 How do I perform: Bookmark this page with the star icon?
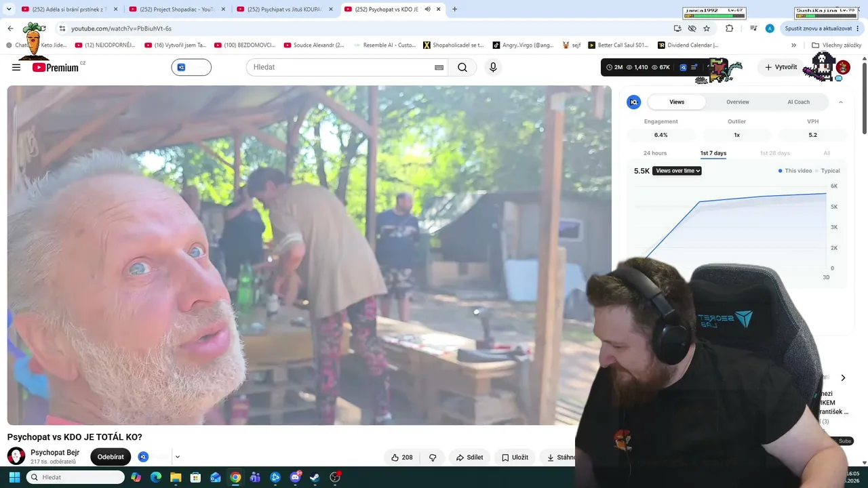(x=707, y=28)
